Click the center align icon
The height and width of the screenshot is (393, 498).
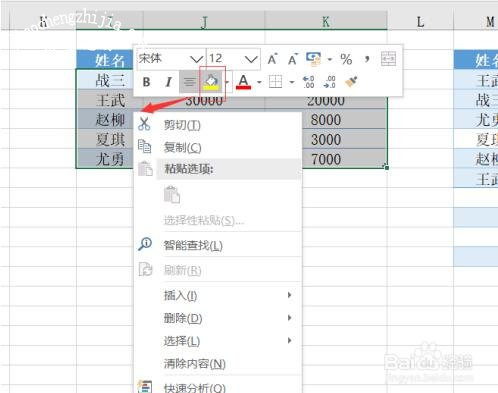[189, 82]
